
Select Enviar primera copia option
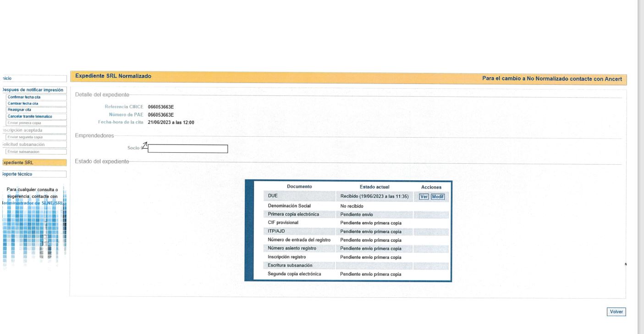point(36,123)
